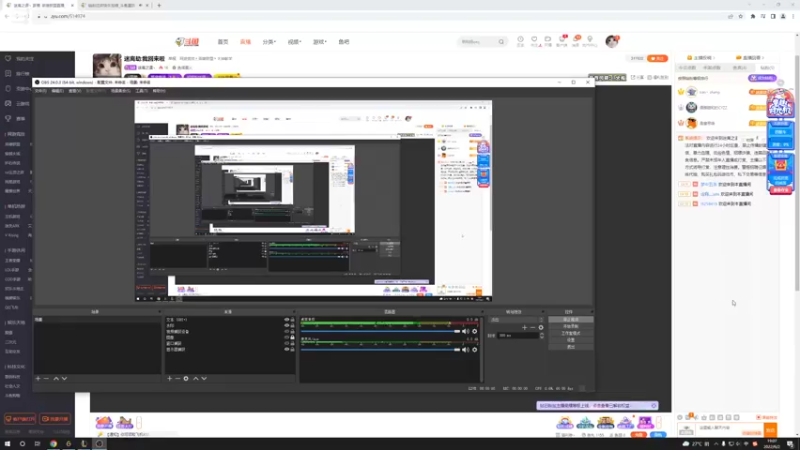Go to 首页 in Huya navigation
This screenshot has width=800, height=450.
(223, 42)
